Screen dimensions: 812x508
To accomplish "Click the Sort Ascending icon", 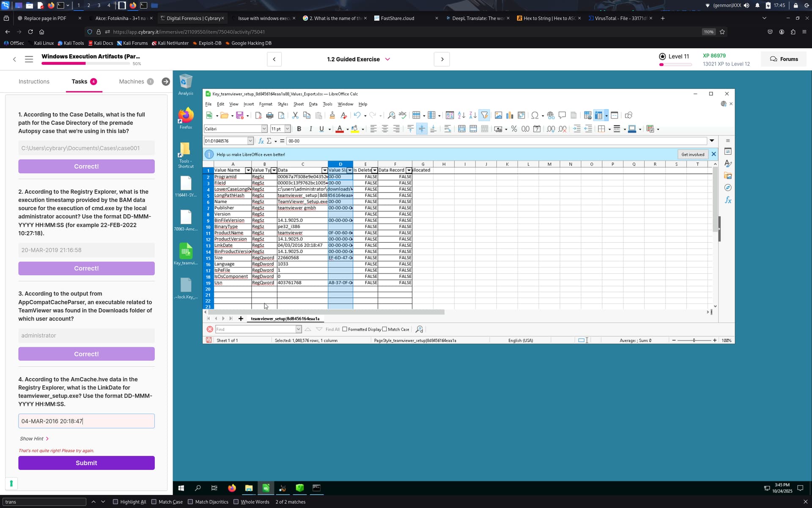I will 461,115.
